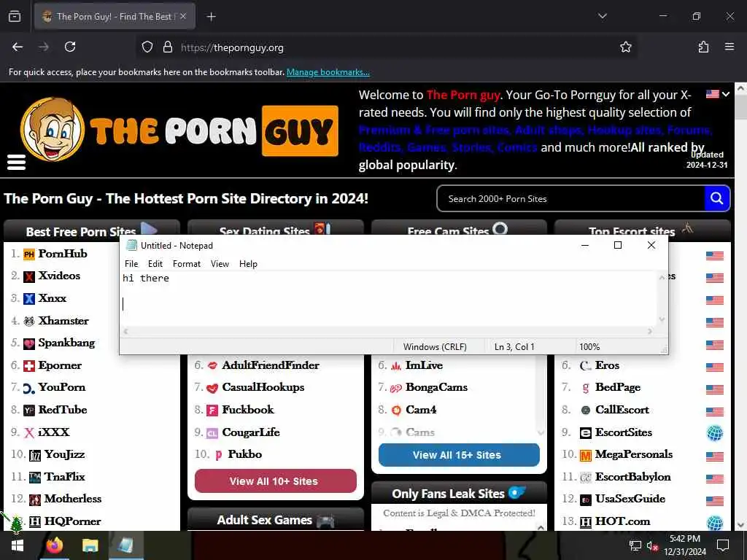Screen dimensions: 747x560
Task: Click Notepad's horizontal scrollbar right arrow
Action: 650,332
